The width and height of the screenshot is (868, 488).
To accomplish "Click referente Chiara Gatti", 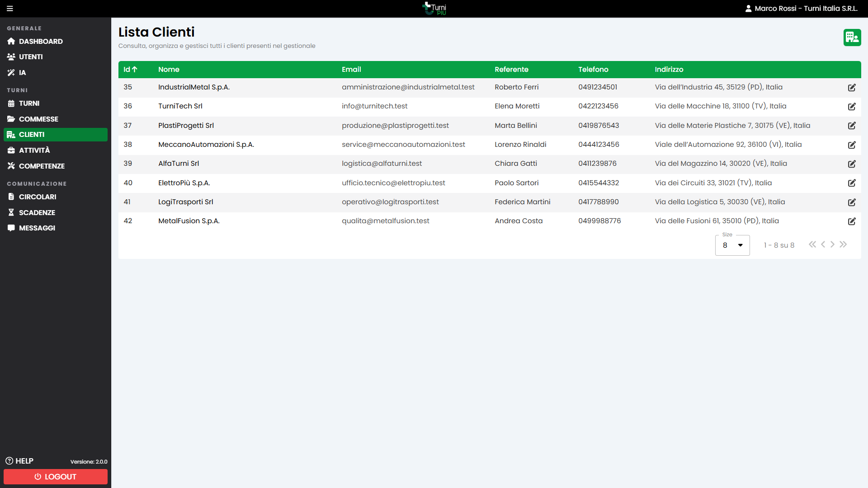I will coord(516,164).
